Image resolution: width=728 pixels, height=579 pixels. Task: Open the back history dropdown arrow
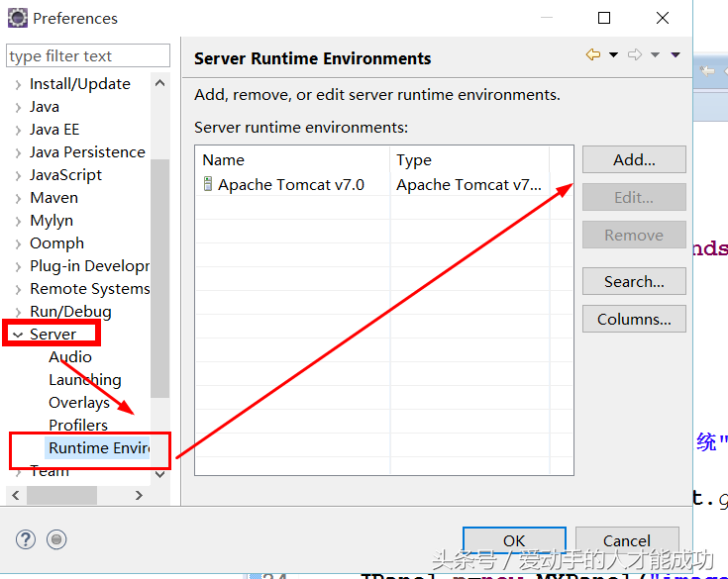613,54
